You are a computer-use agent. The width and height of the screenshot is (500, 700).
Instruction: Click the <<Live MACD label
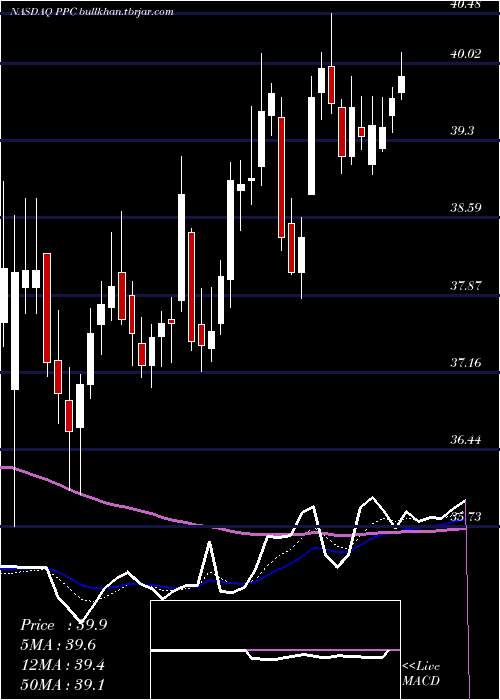click(421, 673)
